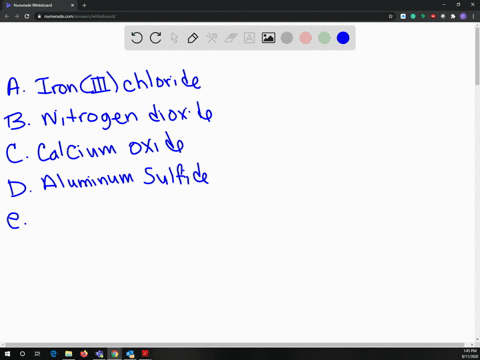Open Microsoft Edge from the taskbar
Screen dimensions: 480x360
click(x=53, y=354)
